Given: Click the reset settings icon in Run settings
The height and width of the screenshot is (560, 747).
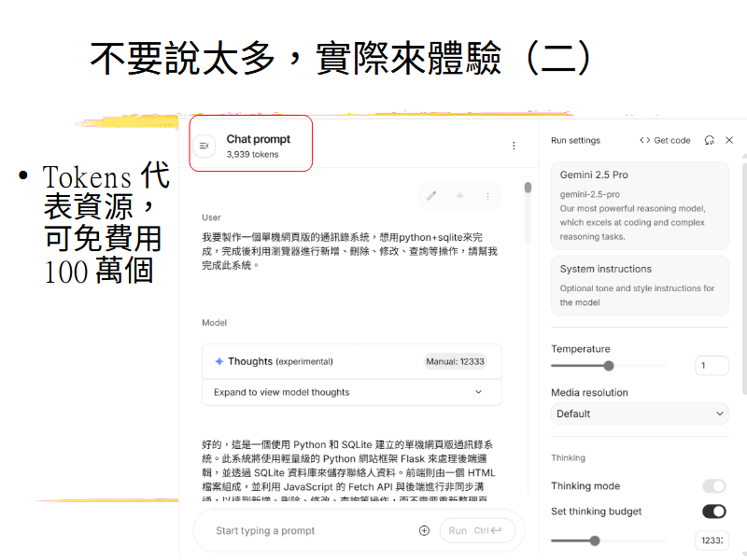Looking at the screenshot, I should 710,140.
